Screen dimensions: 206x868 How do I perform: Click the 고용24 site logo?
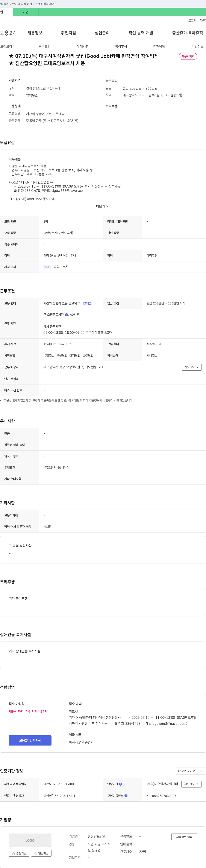point(8,33)
